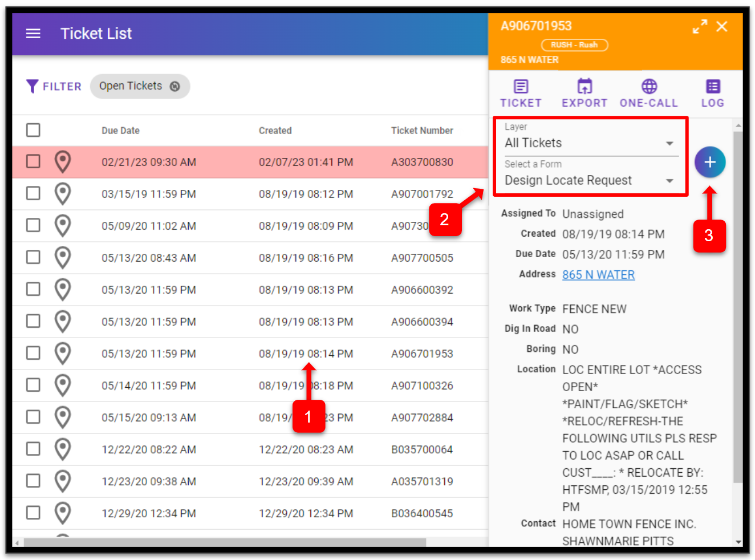755x560 pixels.
Task: Select the checkbox for ticket A907001792
Action: [33, 193]
